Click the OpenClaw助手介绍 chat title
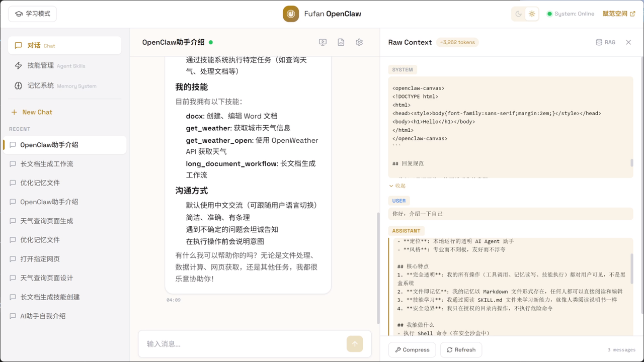This screenshot has width=644, height=362. 174,42
